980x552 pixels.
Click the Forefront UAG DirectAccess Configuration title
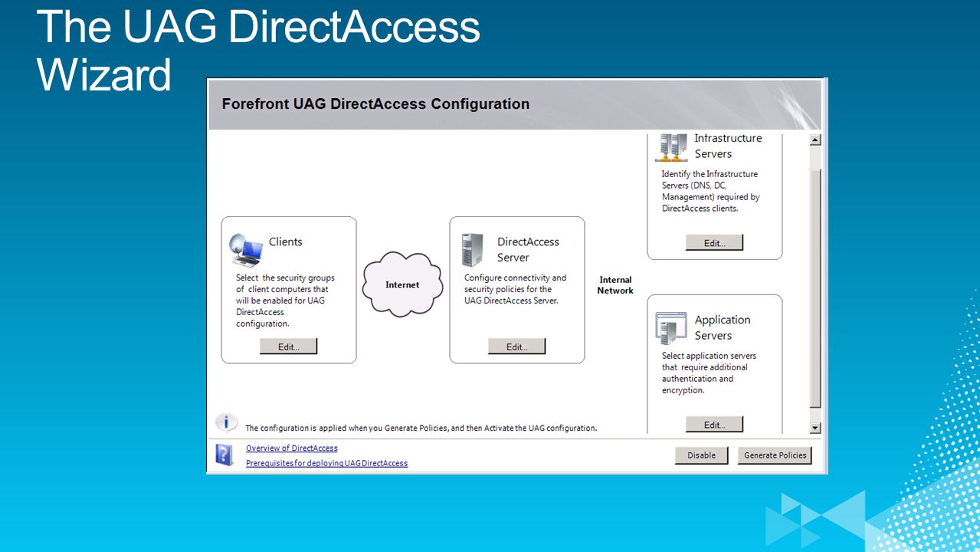point(375,103)
